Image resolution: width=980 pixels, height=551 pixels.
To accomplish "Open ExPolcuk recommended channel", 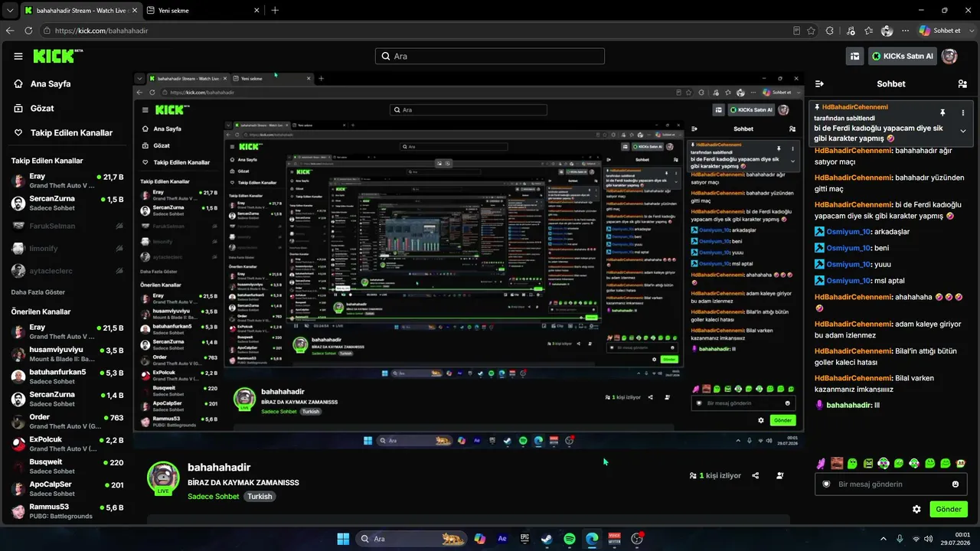I will tap(67, 444).
